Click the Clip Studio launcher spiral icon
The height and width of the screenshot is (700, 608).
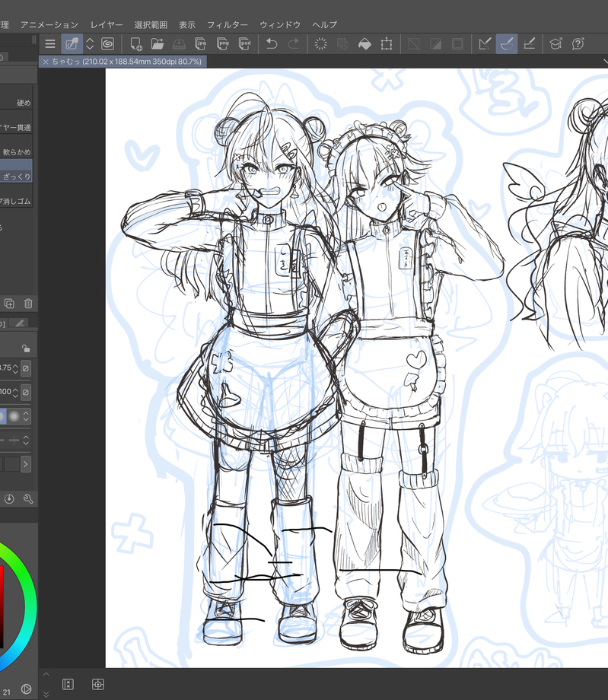(107, 44)
